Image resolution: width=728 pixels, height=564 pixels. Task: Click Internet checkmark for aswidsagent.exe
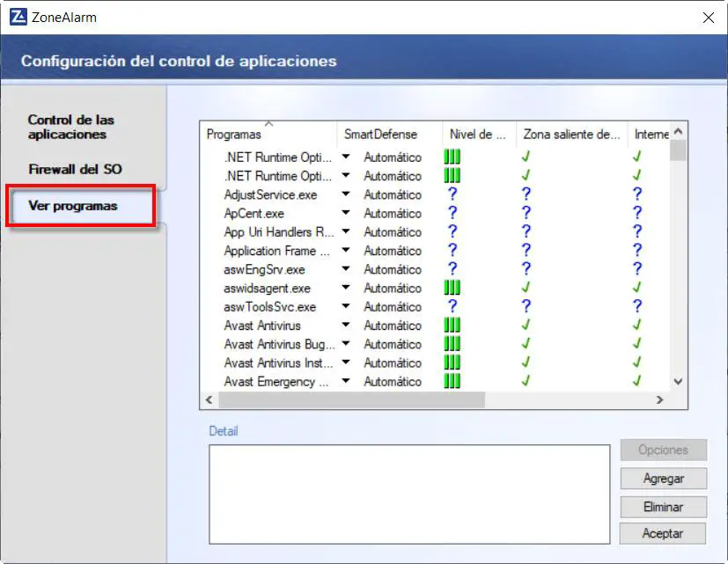click(637, 288)
